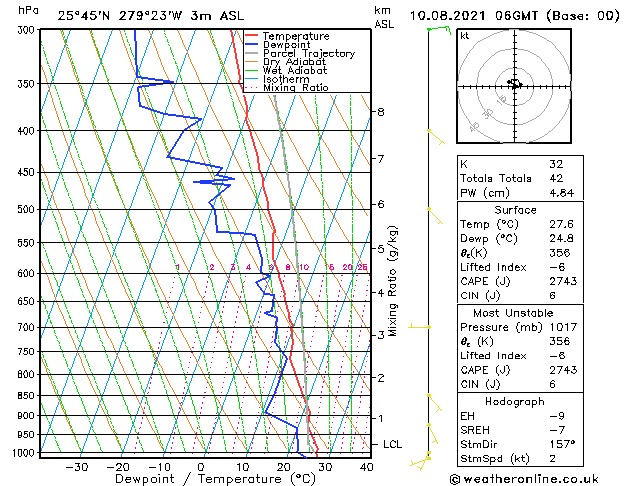Viewport: 629px width, 486px height.
Task: Click the red Temperature legend line
Action: click(252, 36)
